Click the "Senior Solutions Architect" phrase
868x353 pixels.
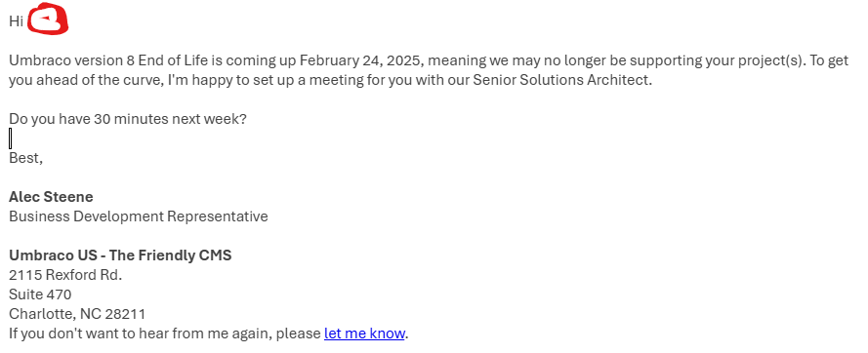click(560, 80)
